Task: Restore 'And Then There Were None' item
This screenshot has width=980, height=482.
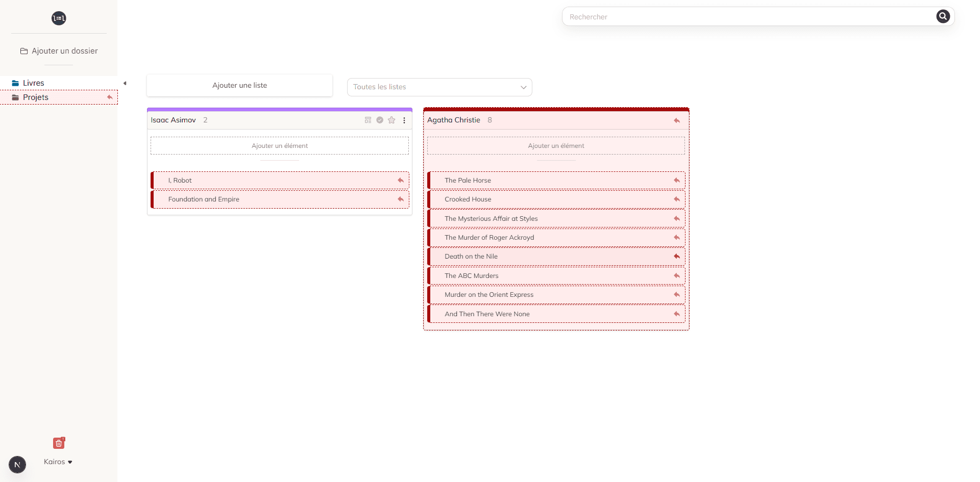Action: coord(677,314)
